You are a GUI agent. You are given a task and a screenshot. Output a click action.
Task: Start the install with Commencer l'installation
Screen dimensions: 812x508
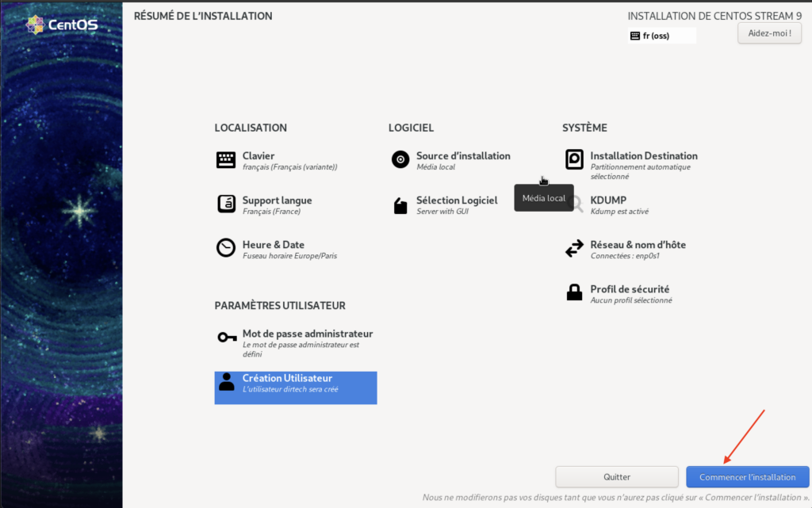click(x=747, y=477)
